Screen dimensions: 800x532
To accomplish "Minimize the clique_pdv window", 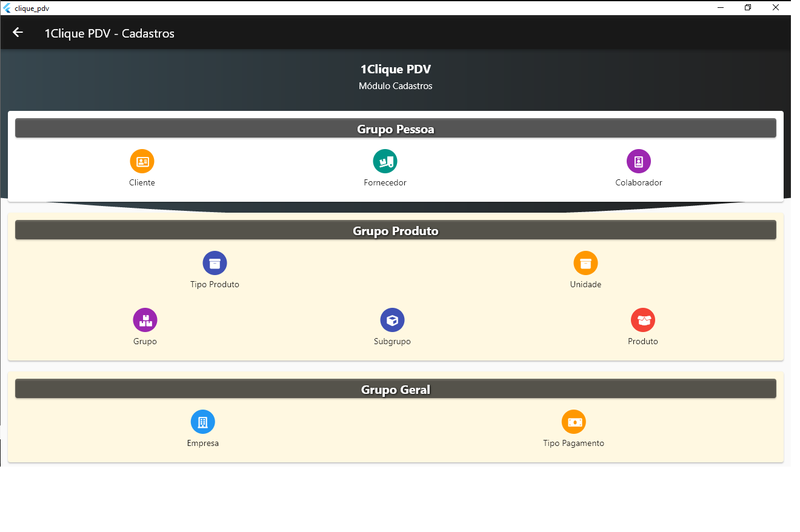I will tap(721, 8).
